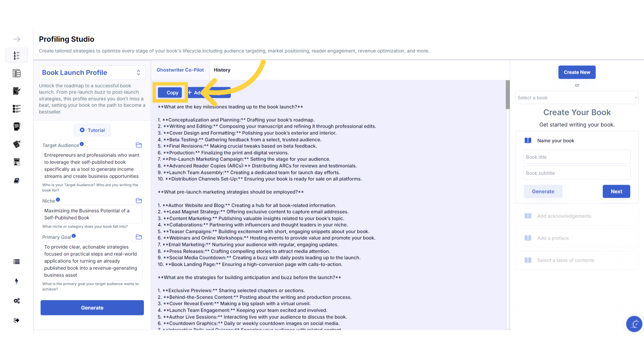Click info icon next to Primary Goal
644x362 pixels.
coord(74,236)
